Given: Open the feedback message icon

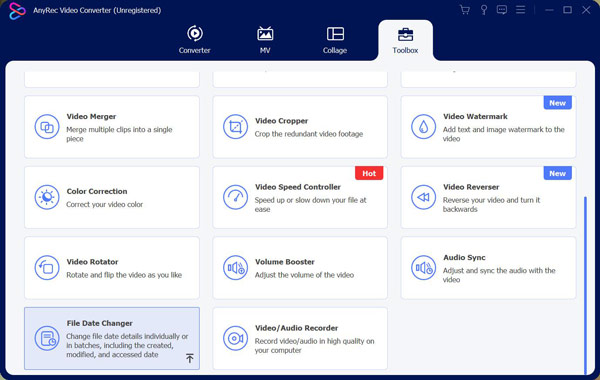Looking at the screenshot, I should point(502,10).
